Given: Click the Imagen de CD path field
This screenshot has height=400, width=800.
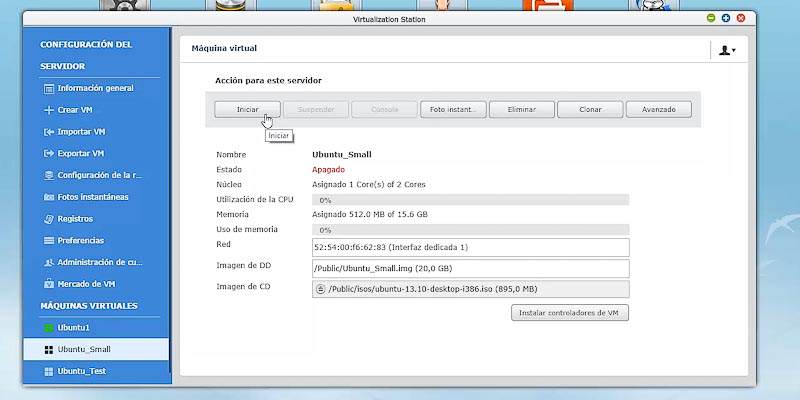Looking at the screenshot, I should (x=470, y=289).
